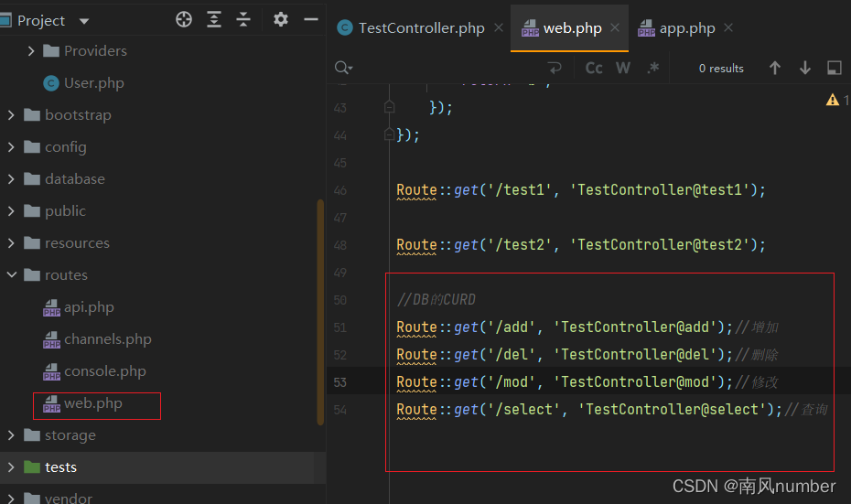851x504 pixels.
Task: Click the fold marker on line 43
Action: [x=389, y=107]
